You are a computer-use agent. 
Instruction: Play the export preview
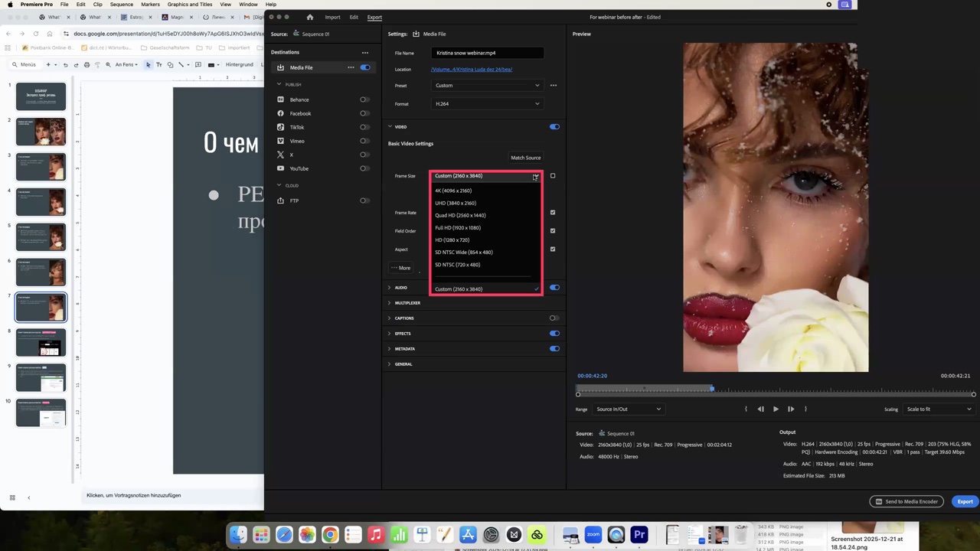click(776, 409)
